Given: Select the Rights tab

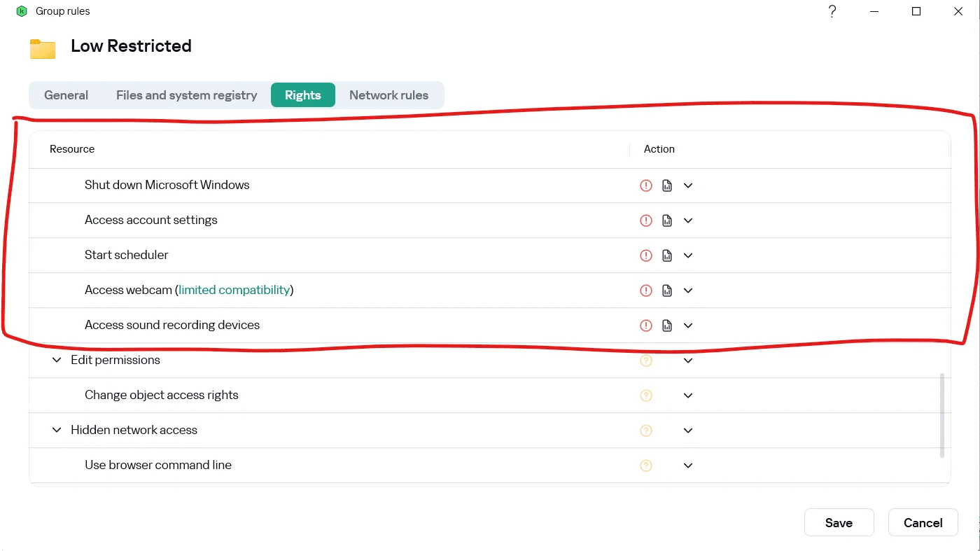Looking at the screenshot, I should point(303,95).
